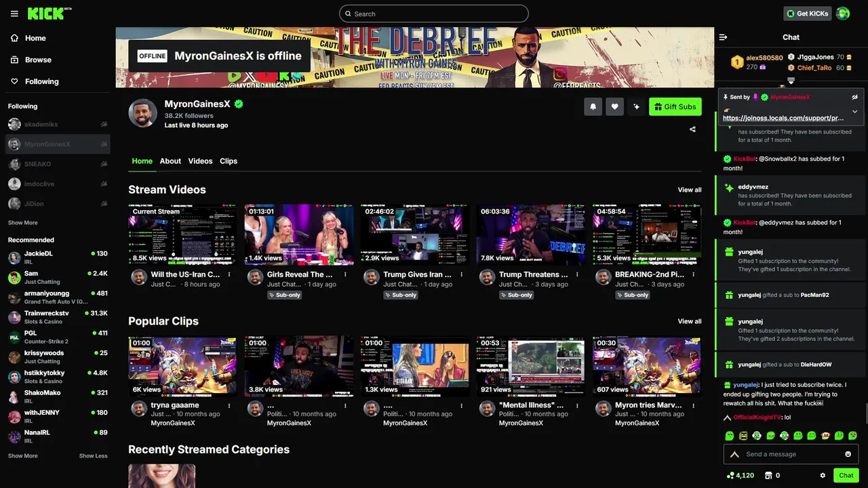Open options for Mental Illness clip
The image size is (868, 488).
point(577,405)
